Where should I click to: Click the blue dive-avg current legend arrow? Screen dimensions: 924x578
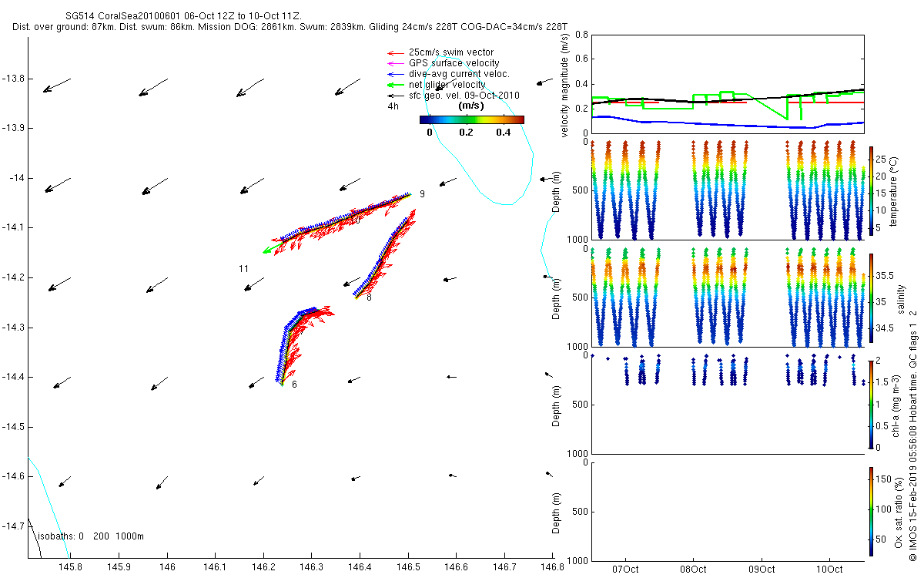pos(395,74)
